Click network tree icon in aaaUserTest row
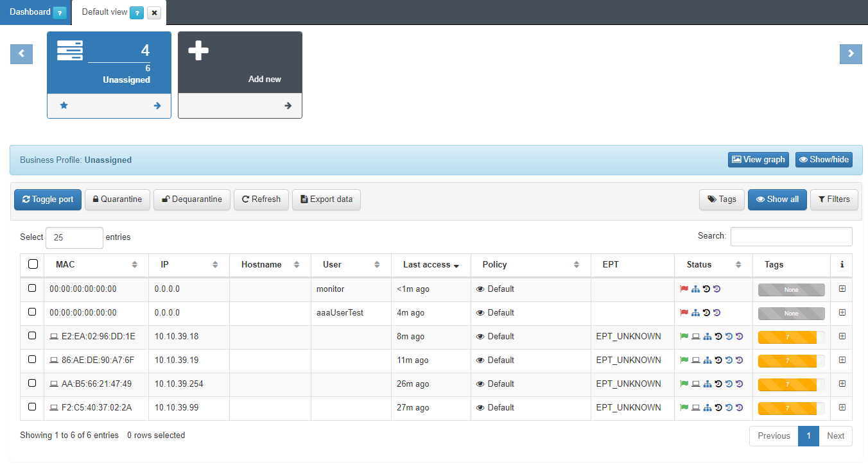Image resolution: width=868 pixels, height=465 pixels. pyautogui.click(x=695, y=313)
